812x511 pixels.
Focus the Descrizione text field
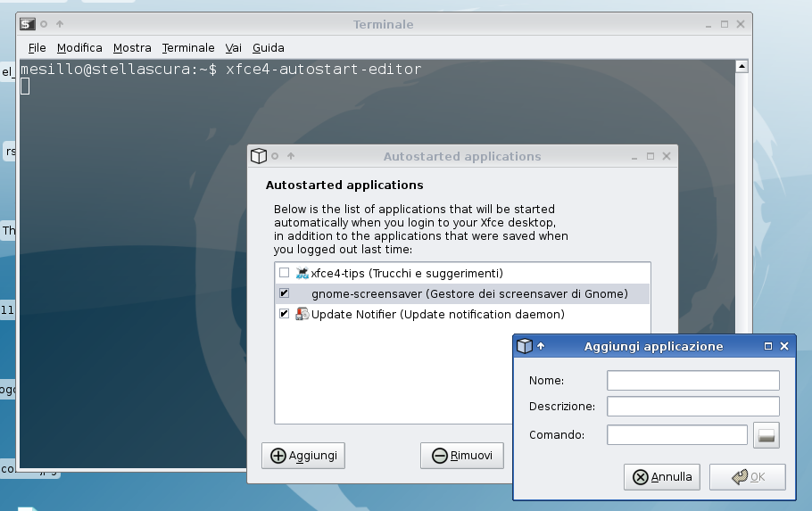693,407
